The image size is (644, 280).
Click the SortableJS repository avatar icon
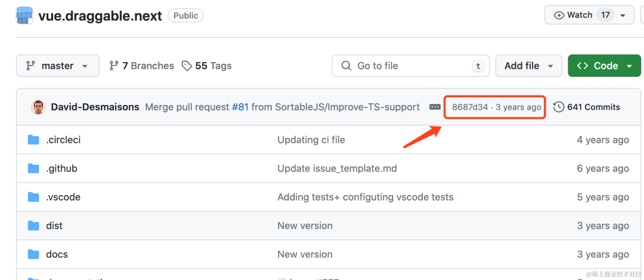pos(24,16)
